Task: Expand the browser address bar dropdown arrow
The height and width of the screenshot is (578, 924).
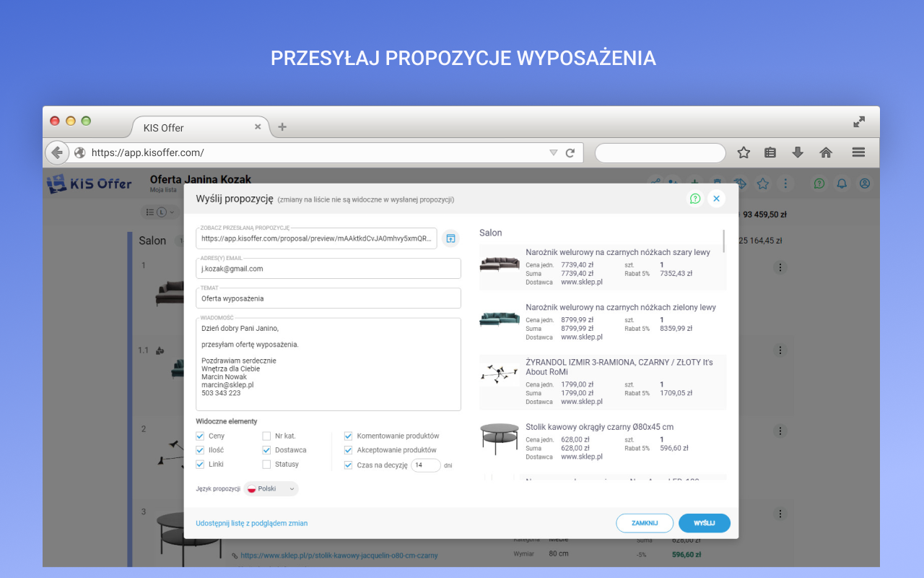Action: (553, 152)
